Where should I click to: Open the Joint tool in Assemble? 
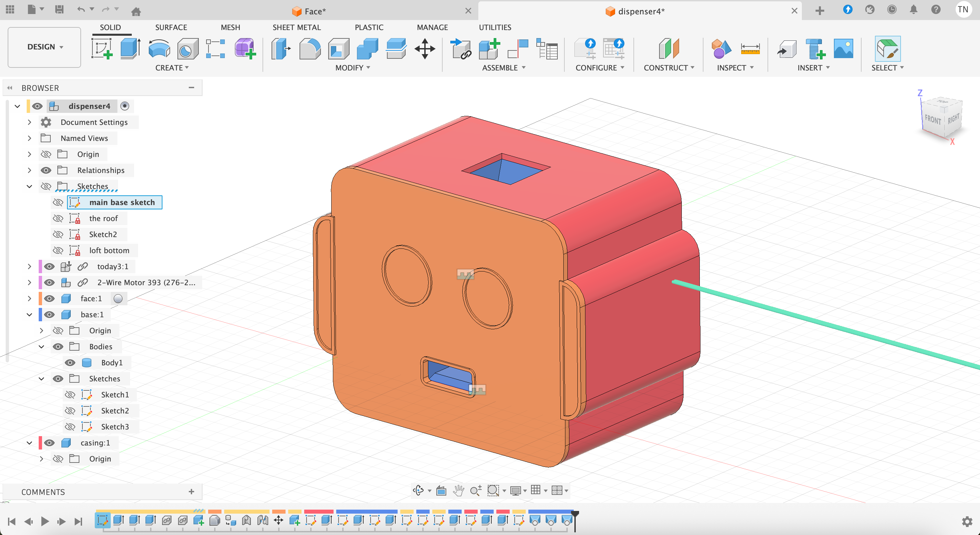coord(518,49)
